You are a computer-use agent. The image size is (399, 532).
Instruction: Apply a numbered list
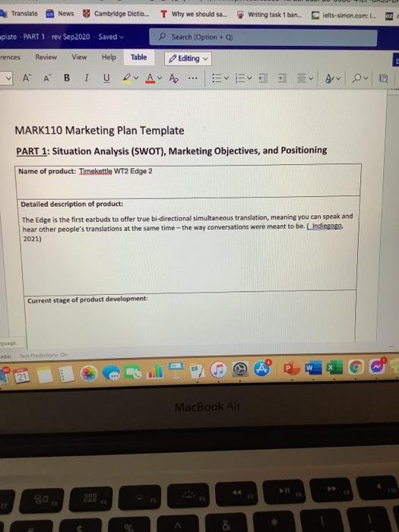pos(240,79)
